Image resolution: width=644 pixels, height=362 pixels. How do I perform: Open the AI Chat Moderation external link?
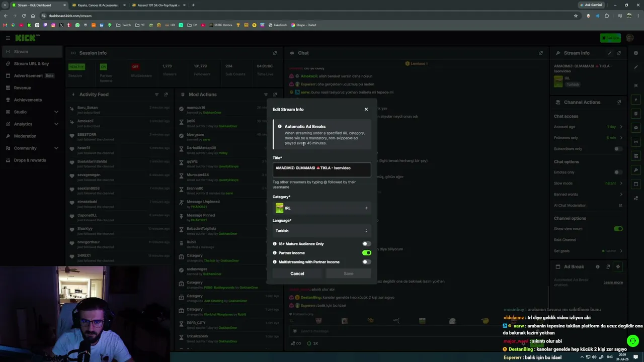pos(620,206)
